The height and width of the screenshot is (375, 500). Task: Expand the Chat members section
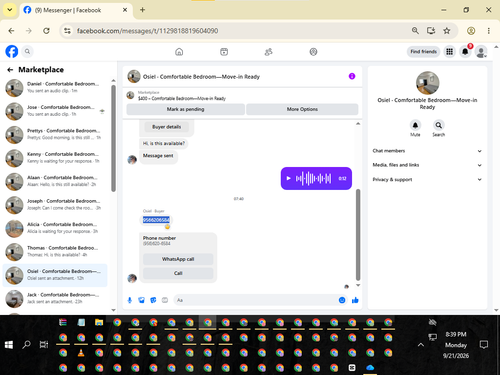point(427,151)
